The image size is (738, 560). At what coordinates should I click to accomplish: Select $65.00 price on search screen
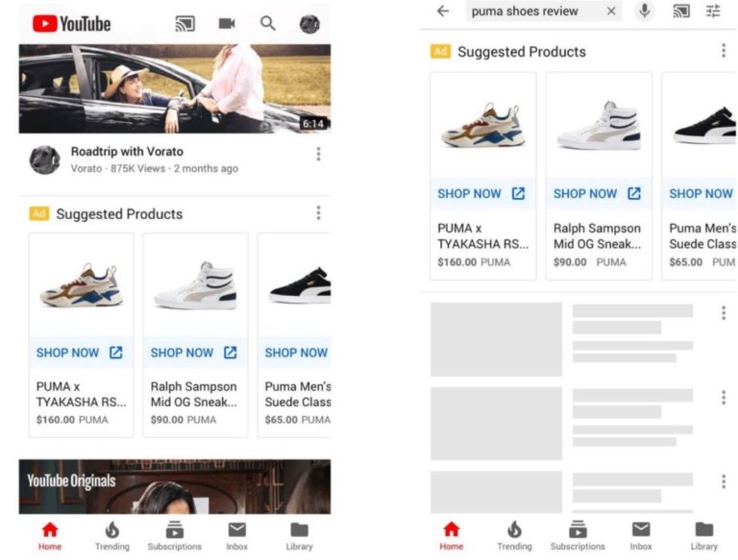pos(686,262)
